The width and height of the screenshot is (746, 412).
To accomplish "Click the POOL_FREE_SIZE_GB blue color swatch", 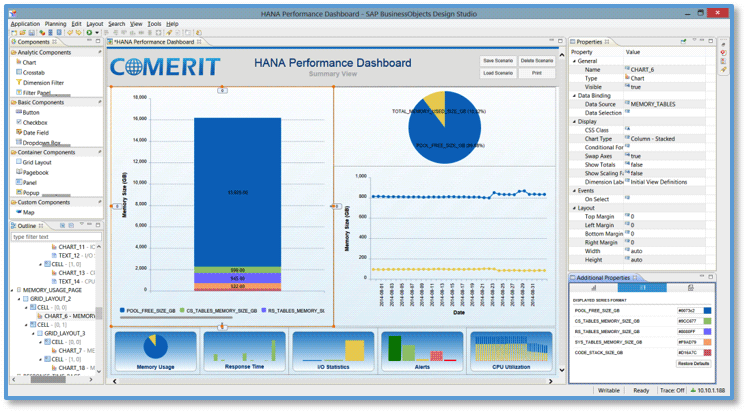I will 707,311.
